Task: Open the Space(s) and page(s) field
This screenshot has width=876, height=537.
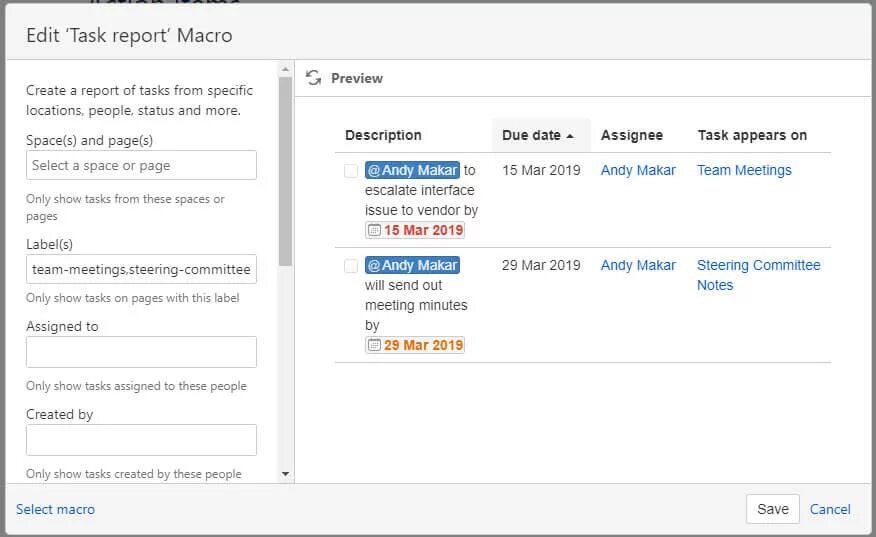Action: point(141,165)
